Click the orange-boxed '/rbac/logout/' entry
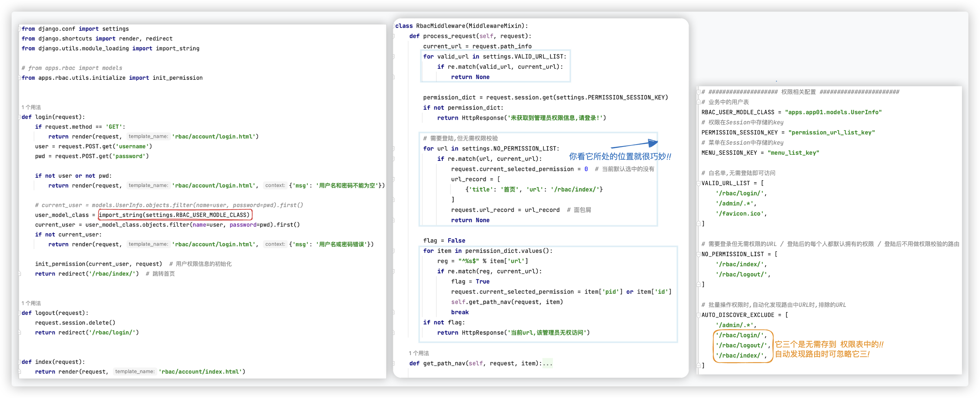 tap(741, 345)
